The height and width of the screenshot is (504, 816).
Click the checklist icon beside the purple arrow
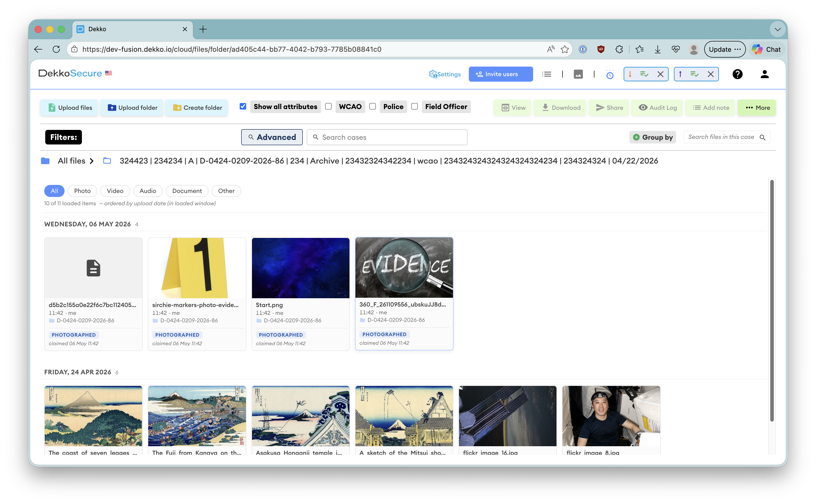coord(694,74)
